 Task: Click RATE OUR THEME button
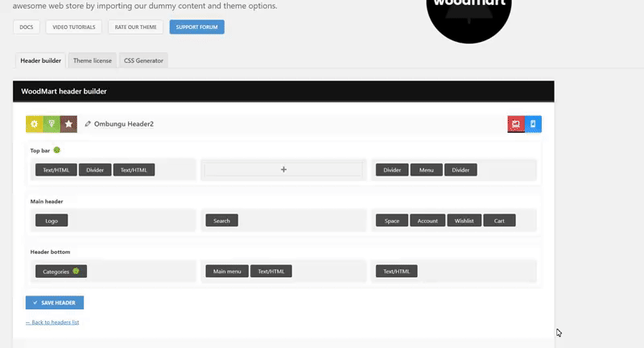[x=135, y=27]
